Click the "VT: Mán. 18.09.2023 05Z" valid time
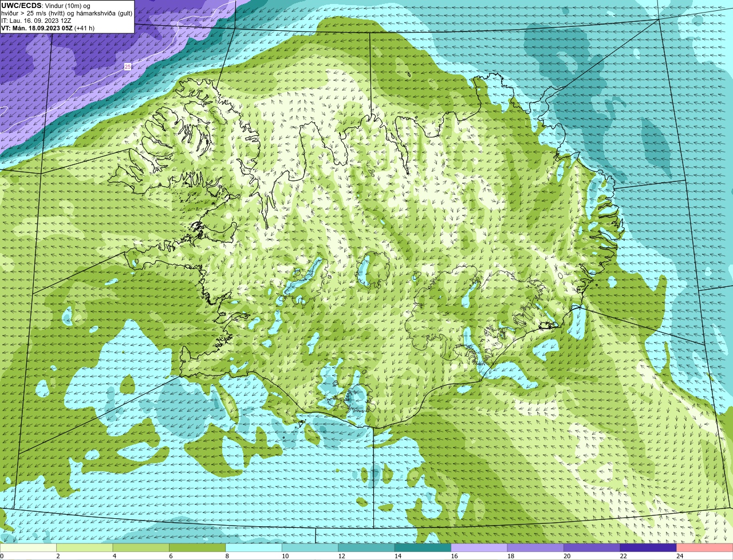The height and width of the screenshot is (560, 733). [x=36, y=28]
